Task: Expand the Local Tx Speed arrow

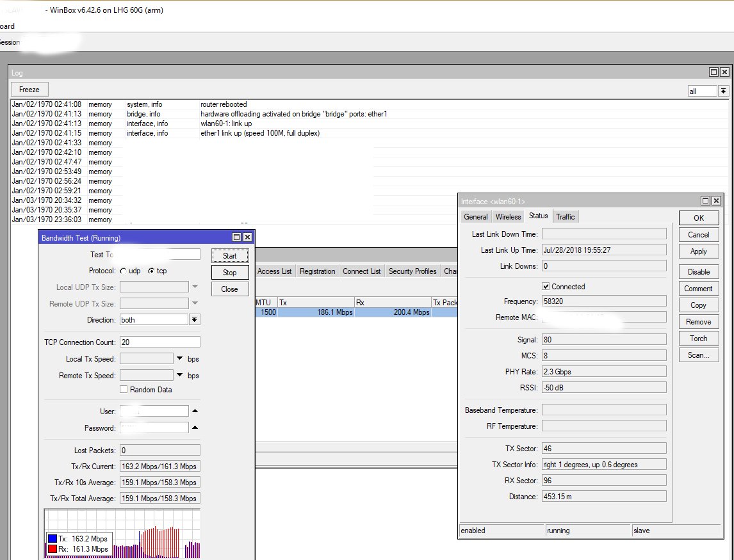Action: point(179,359)
